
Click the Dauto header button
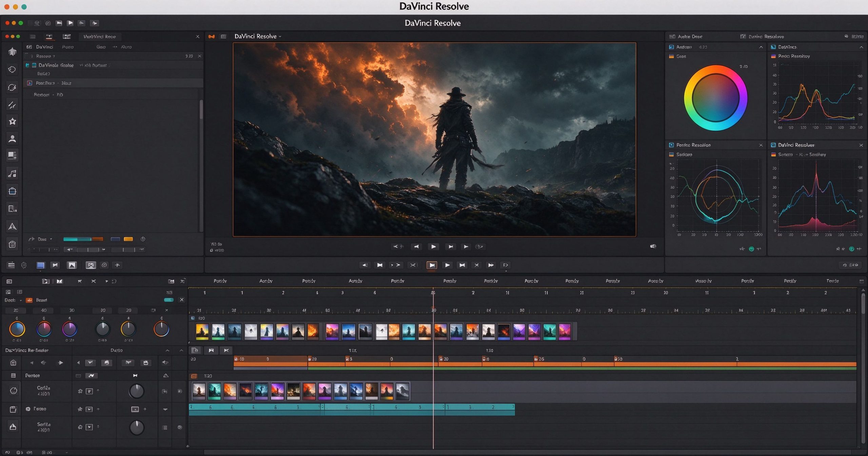coord(116,350)
